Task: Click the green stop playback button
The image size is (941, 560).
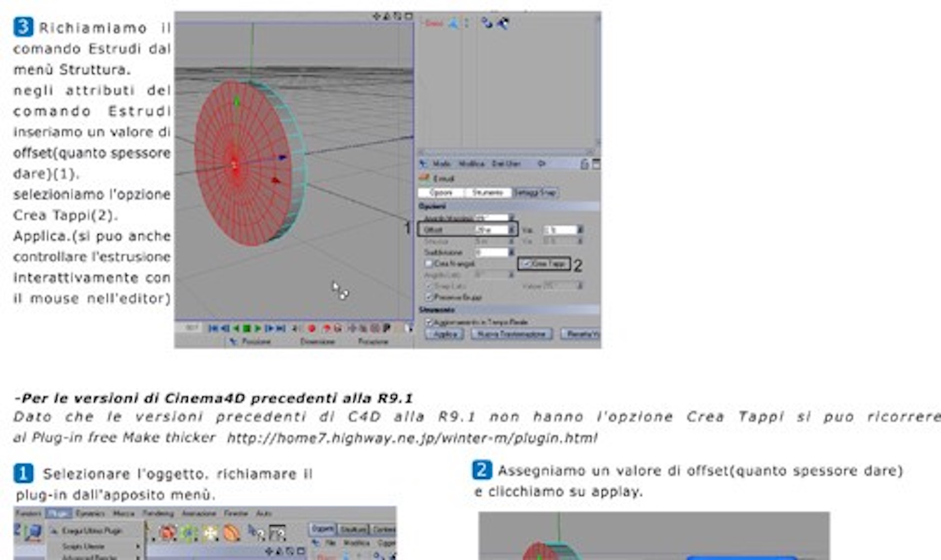Action: pos(247,328)
